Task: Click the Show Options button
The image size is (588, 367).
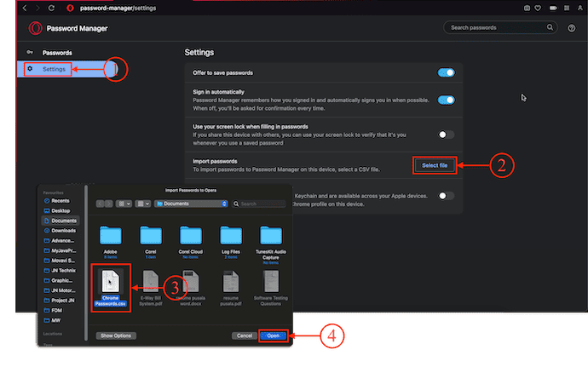Action: coord(116,335)
